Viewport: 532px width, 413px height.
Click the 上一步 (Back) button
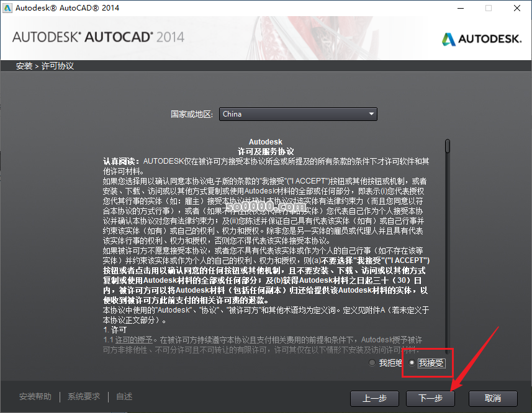point(374,399)
